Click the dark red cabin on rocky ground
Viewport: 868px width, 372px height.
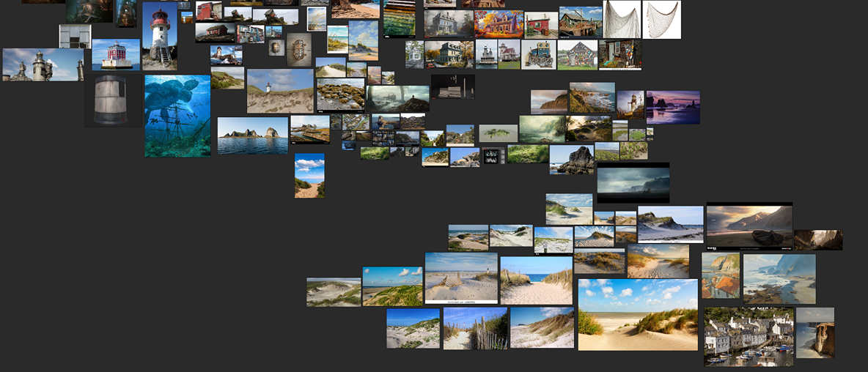[x=216, y=33]
